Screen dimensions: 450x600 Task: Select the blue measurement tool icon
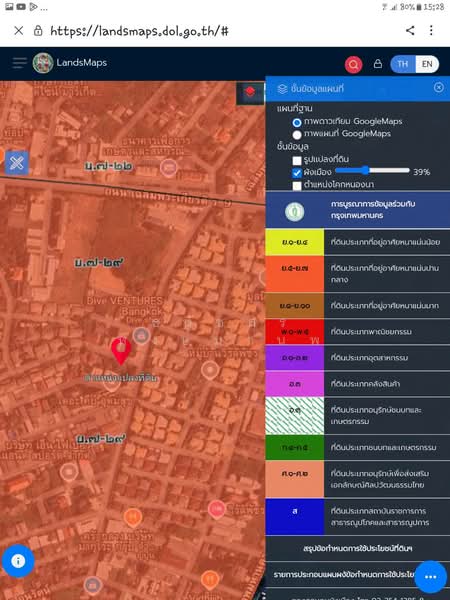[x=17, y=163]
